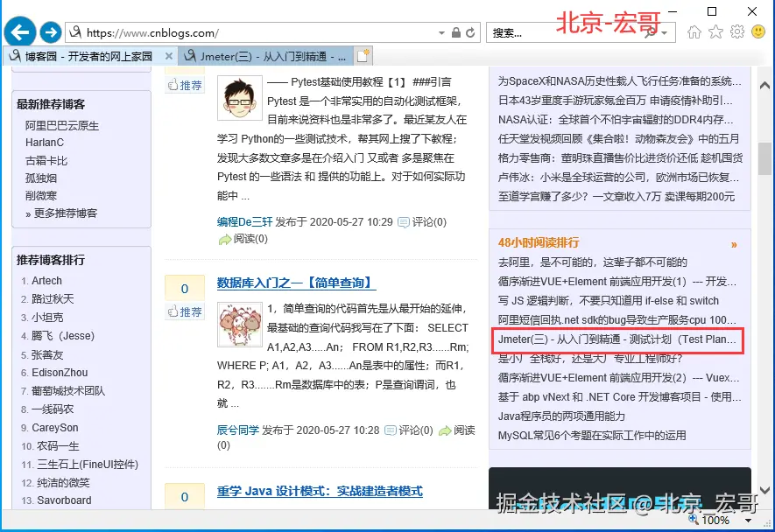Open favorites star icon
The height and width of the screenshot is (532, 775).
click(715, 32)
